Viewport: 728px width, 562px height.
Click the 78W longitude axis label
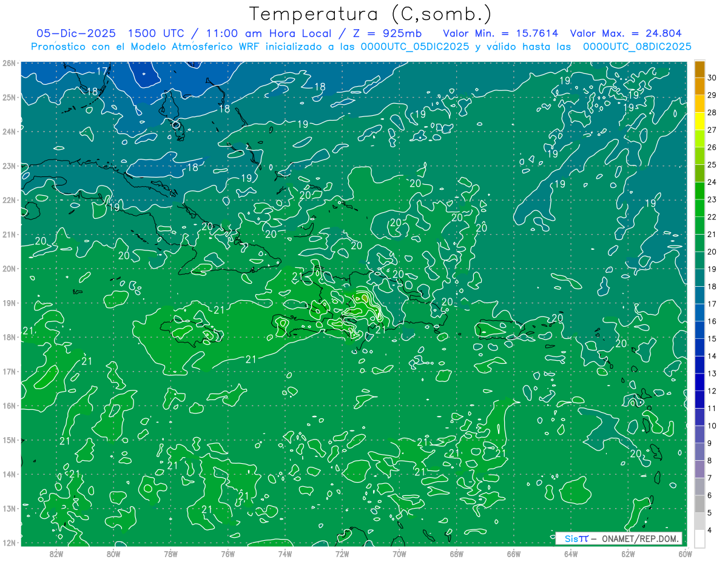170,554
